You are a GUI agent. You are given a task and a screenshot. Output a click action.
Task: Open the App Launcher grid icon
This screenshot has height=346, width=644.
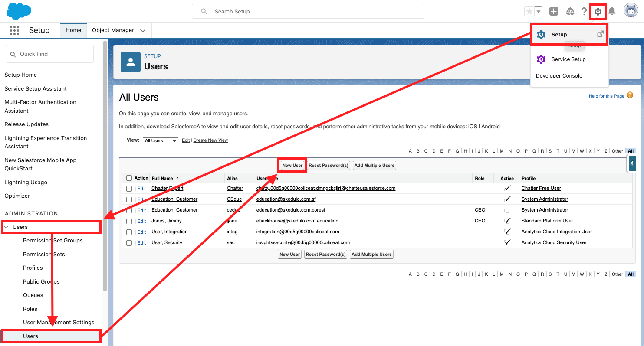(14, 30)
